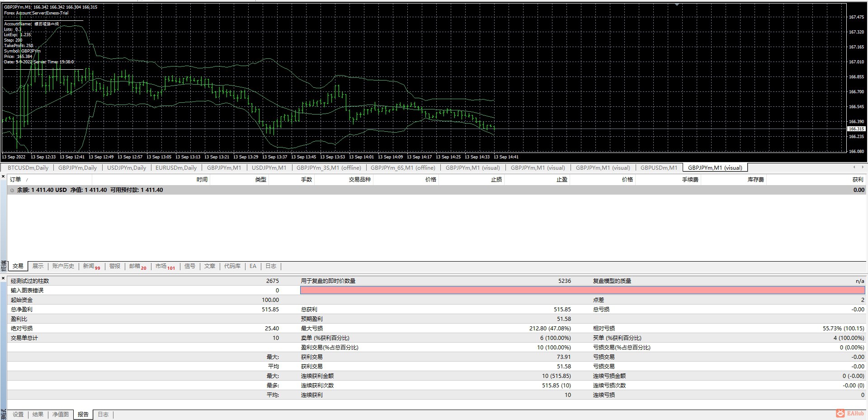
Task: Sort by the 交易品种 column header
Action: (x=359, y=180)
